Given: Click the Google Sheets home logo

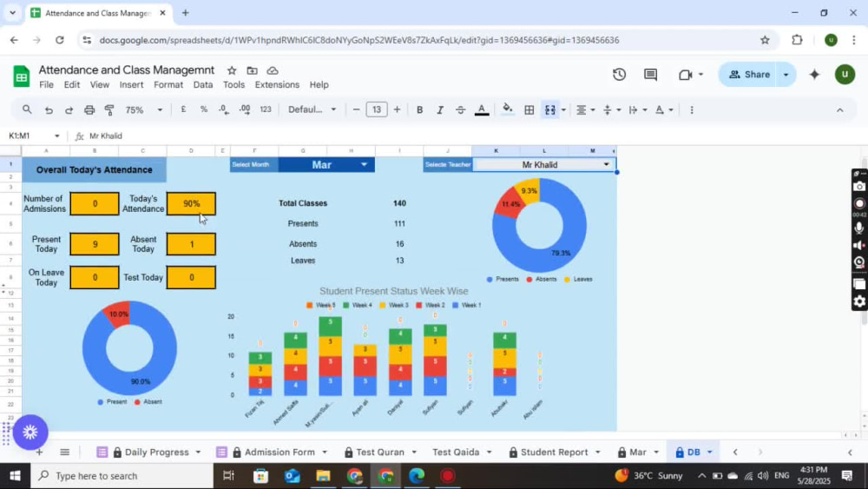Looking at the screenshot, I should pos(22,77).
